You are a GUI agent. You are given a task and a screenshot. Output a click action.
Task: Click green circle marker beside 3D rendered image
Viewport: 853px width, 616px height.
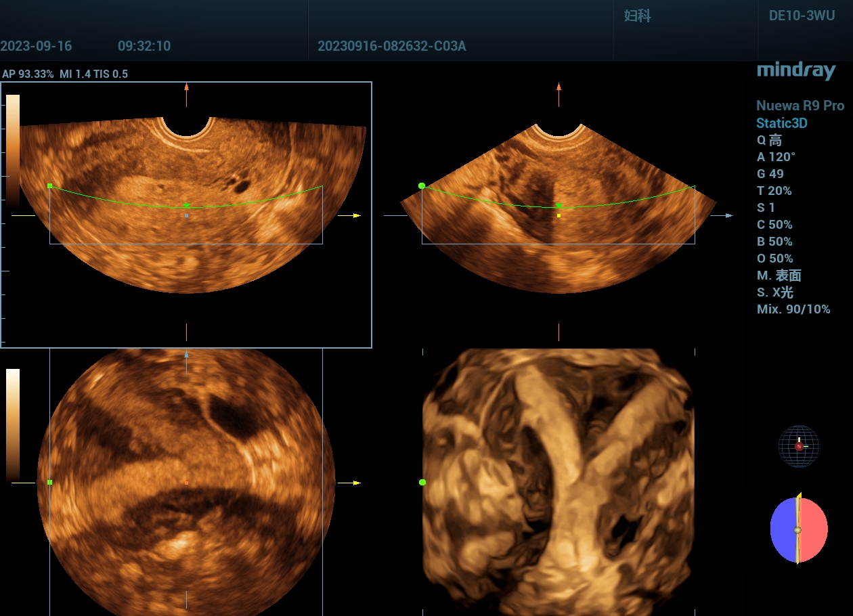pos(422,482)
